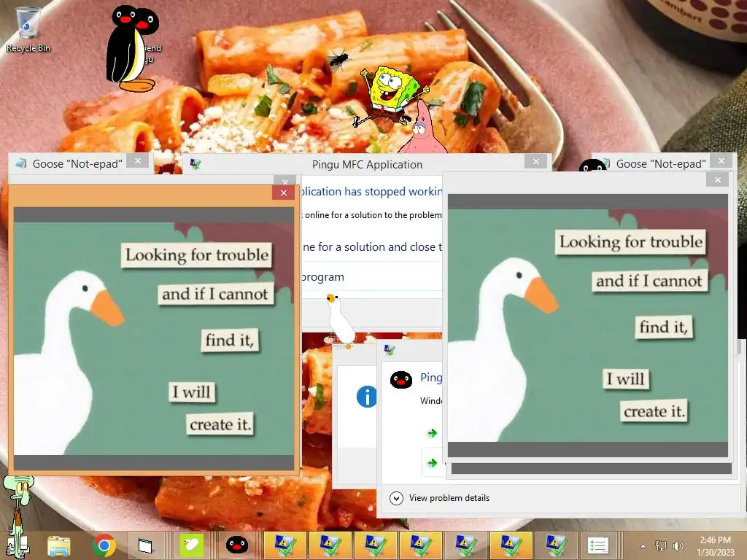
Task: Open the blank window taskbar icon
Action: point(145,545)
